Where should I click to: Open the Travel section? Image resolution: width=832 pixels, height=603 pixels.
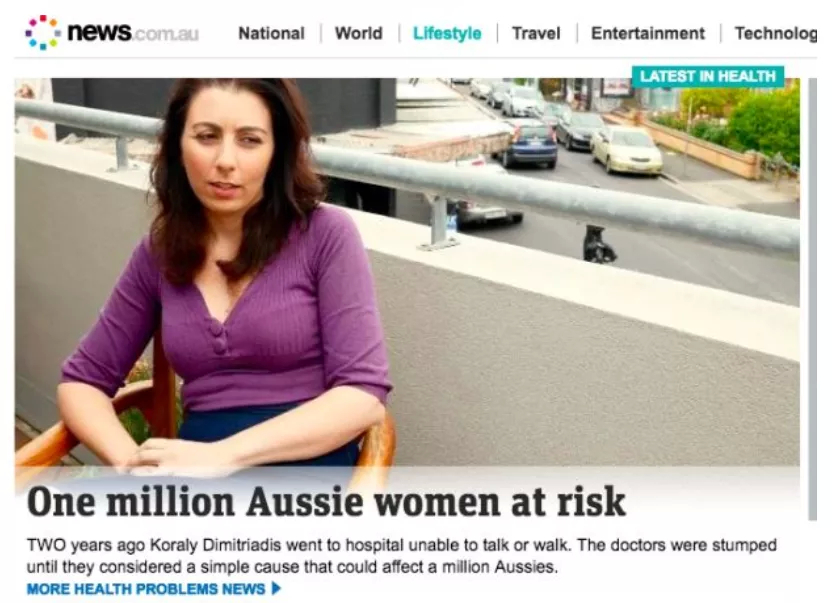point(536,33)
